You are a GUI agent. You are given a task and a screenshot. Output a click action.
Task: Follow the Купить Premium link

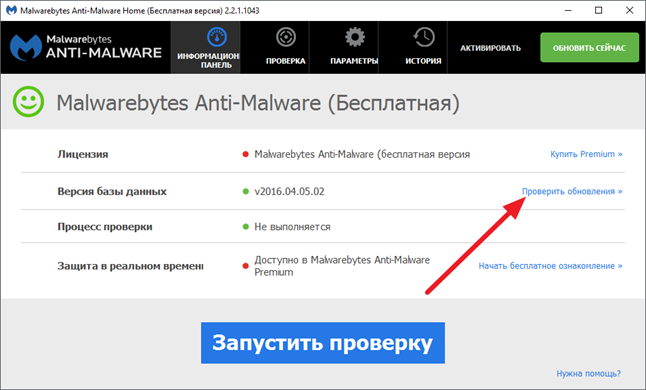(x=586, y=154)
